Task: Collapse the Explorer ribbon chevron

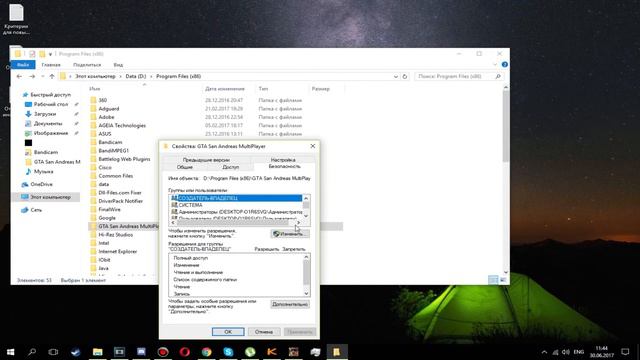Action: pos(495,64)
